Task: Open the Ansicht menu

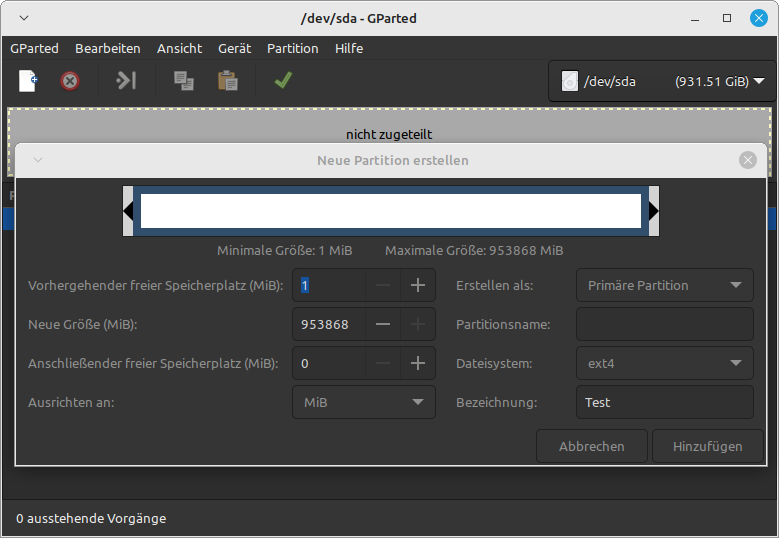Action: click(x=179, y=48)
